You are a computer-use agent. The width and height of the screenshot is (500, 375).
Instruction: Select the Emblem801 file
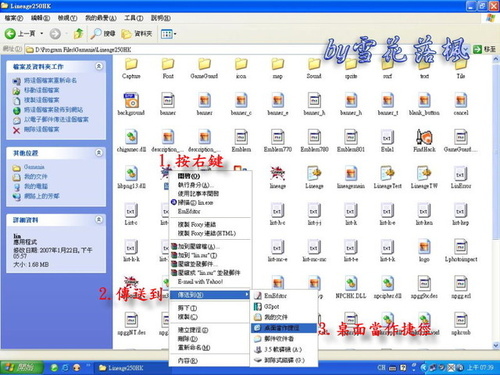click(351, 141)
